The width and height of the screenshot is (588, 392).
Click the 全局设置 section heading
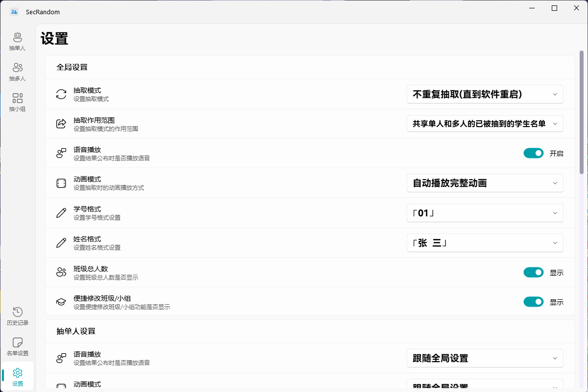[72, 67]
